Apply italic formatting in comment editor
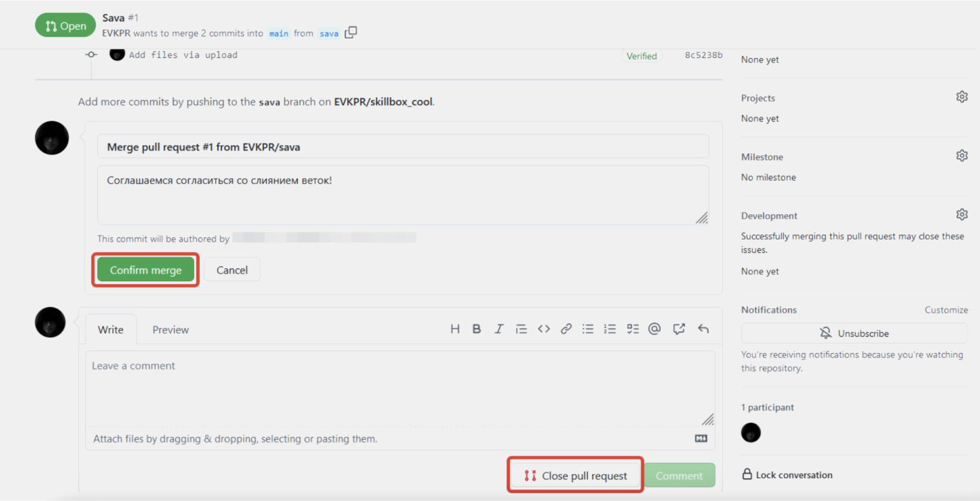Viewport: 980px width, 501px height. click(x=499, y=329)
